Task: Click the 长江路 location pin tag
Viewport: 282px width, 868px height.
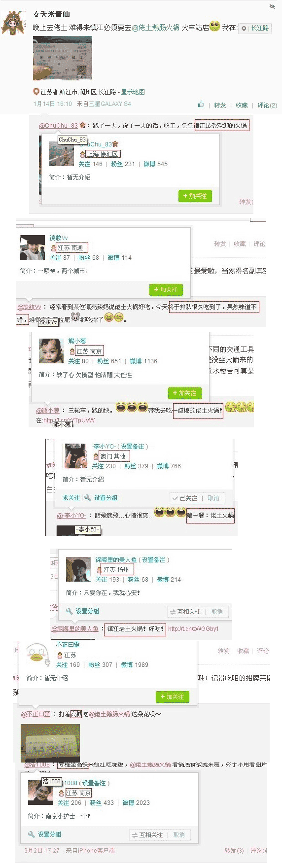Action: (x=255, y=28)
